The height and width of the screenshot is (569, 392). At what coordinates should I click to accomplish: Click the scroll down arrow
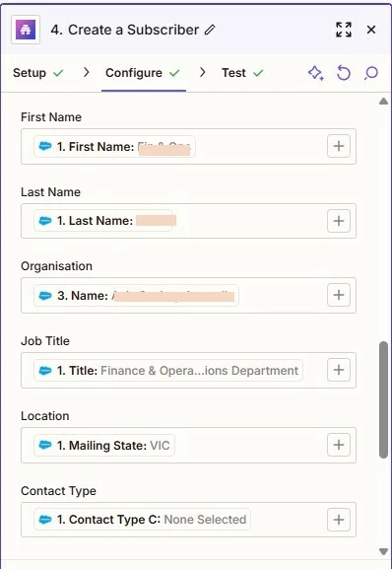[383, 551]
